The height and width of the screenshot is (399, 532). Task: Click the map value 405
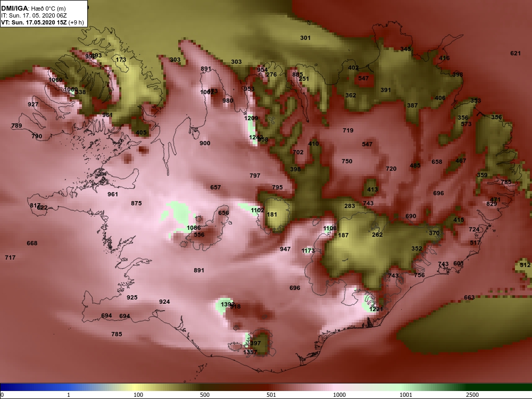point(141,132)
